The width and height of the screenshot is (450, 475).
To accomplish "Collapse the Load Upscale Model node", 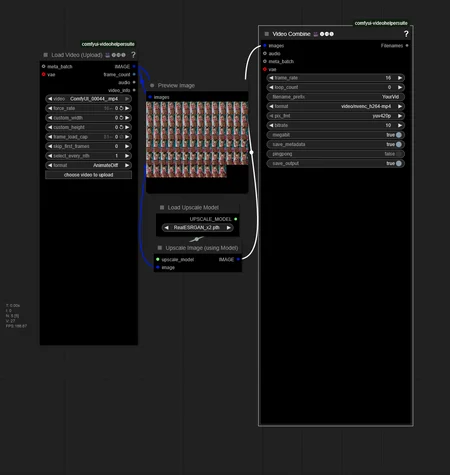I will 162,208.
